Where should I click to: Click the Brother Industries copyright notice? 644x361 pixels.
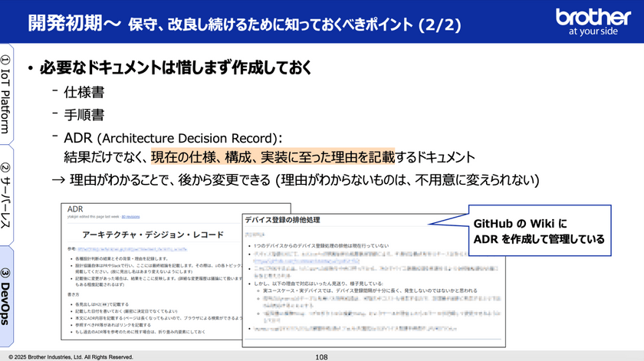[71, 356]
